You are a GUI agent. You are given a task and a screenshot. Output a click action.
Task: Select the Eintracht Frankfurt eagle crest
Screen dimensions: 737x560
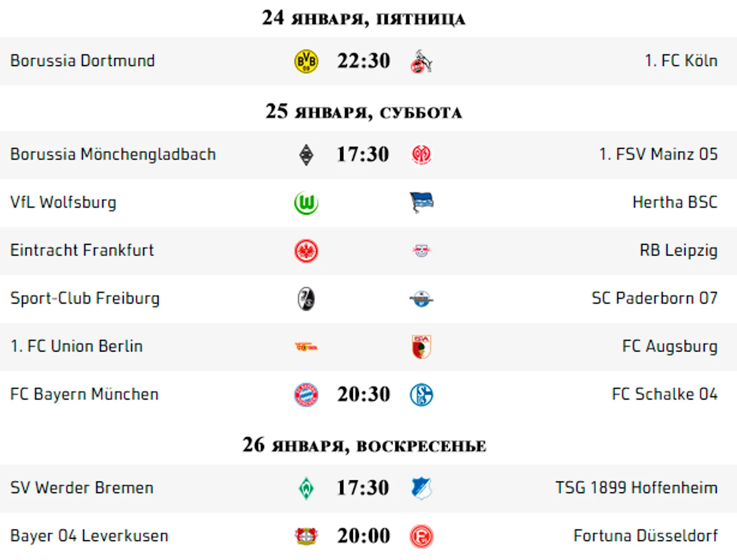click(x=306, y=251)
